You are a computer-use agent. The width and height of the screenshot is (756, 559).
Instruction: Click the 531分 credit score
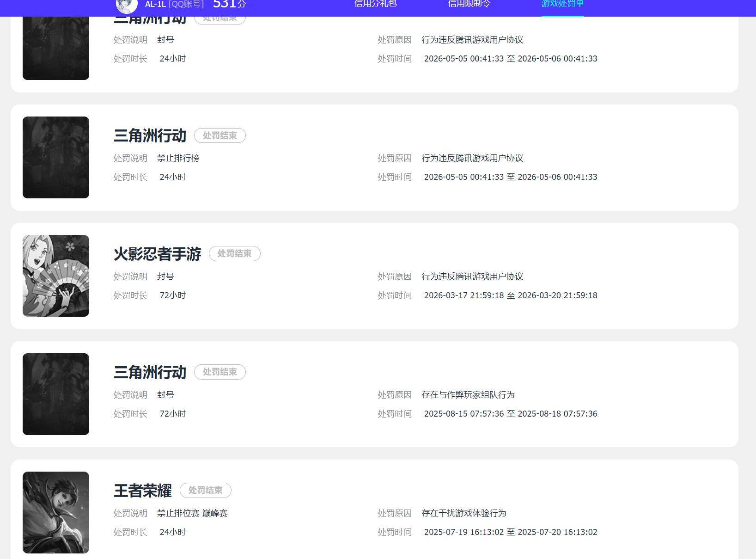(230, 5)
